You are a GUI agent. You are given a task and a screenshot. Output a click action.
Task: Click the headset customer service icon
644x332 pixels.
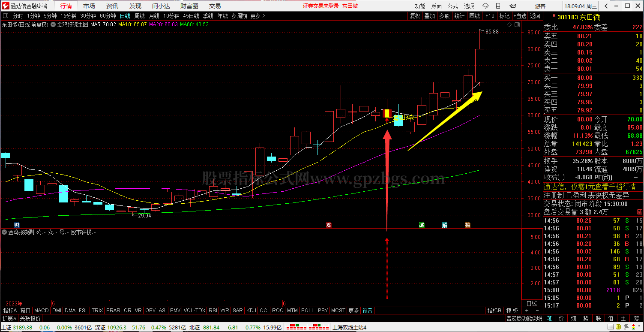coord(485,6)
